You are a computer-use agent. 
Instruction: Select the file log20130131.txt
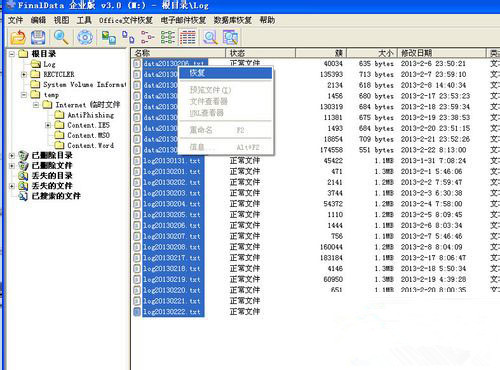point(172,161)
